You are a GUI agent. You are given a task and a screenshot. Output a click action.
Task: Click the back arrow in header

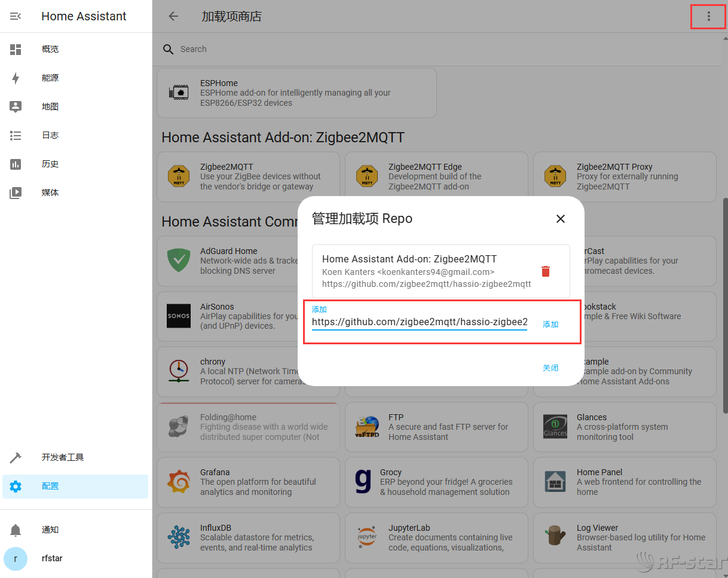pos(173,16)
